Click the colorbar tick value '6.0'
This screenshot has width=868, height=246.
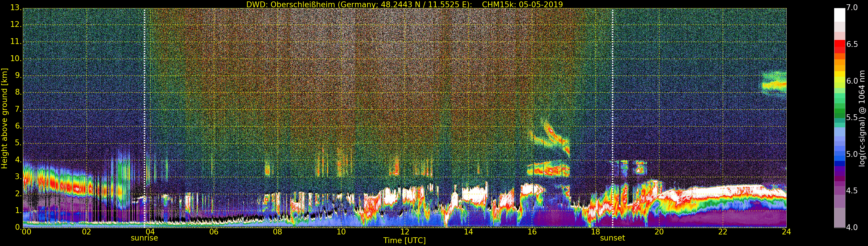coord(852,81)
